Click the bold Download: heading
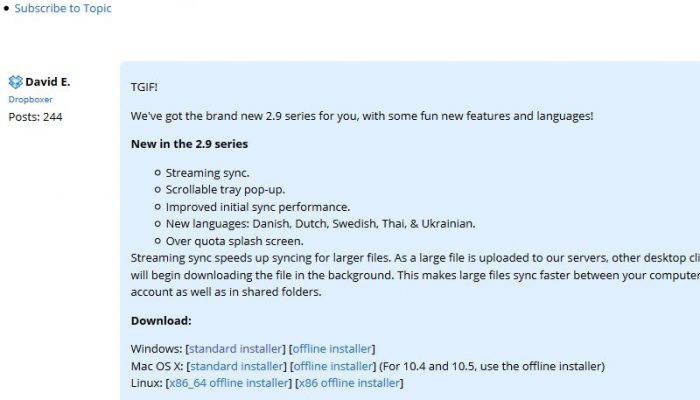The height and width of the screenshot is (400, 700). click(x=161, y=321)
